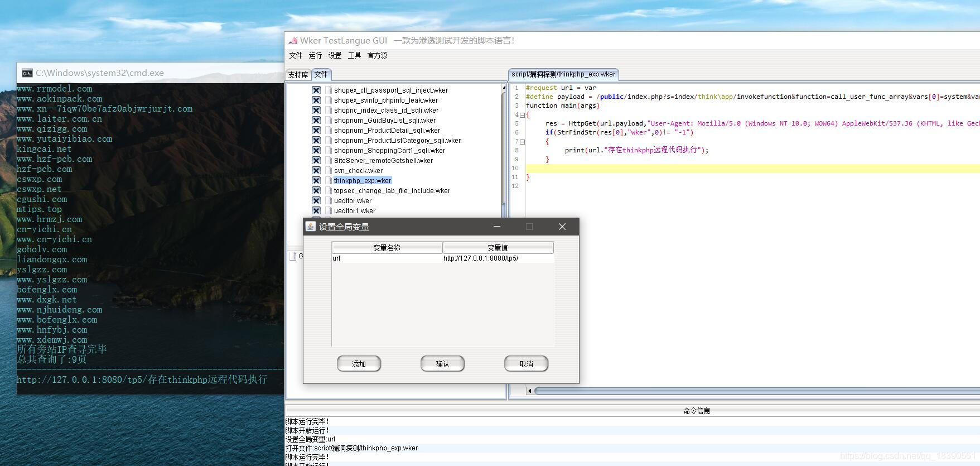980x466 pixels.
Task: Open the 文件 menu
Action: tap(296, 55)
